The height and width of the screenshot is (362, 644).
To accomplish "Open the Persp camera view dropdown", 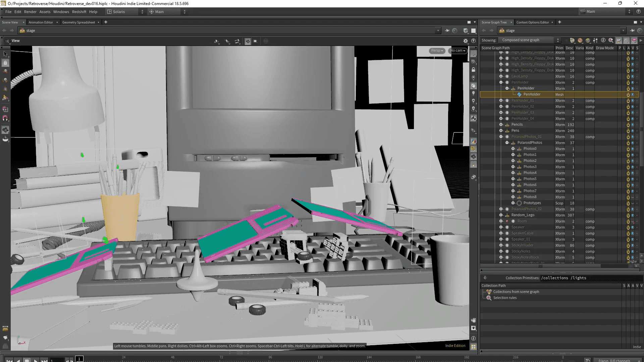I will (437, 51).
